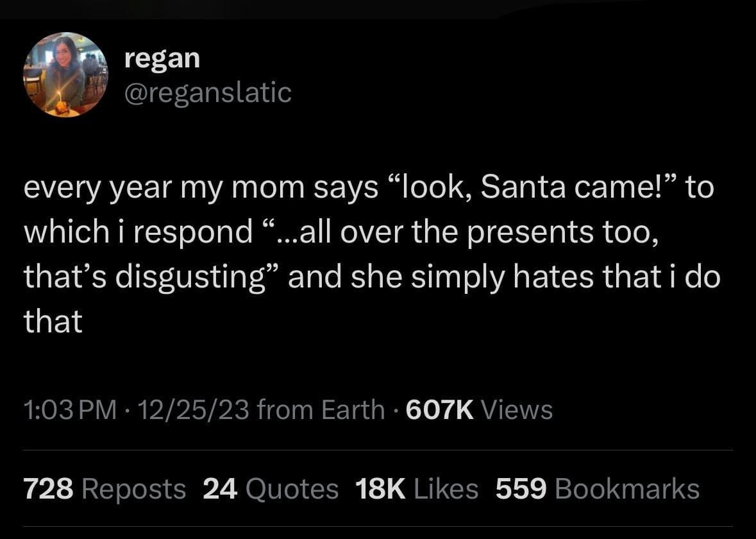
Task: Click the display name regan
Action: [x=162, y=58]
